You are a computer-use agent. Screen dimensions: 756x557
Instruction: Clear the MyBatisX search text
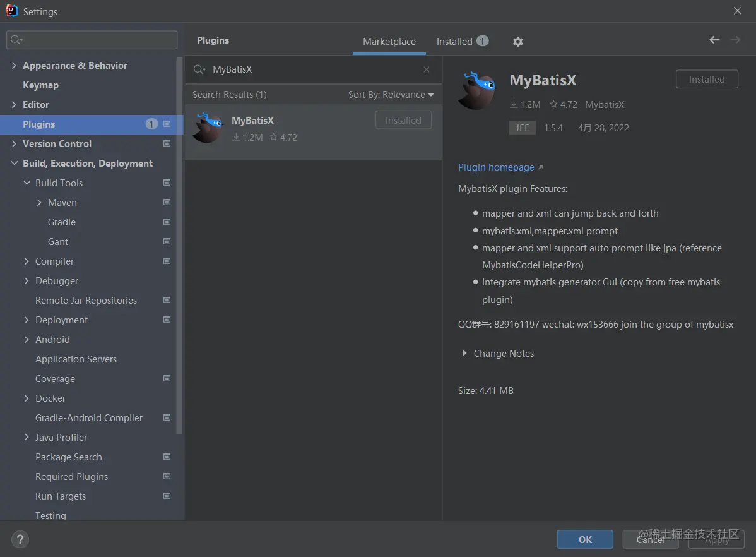click(x=426, y=69)
